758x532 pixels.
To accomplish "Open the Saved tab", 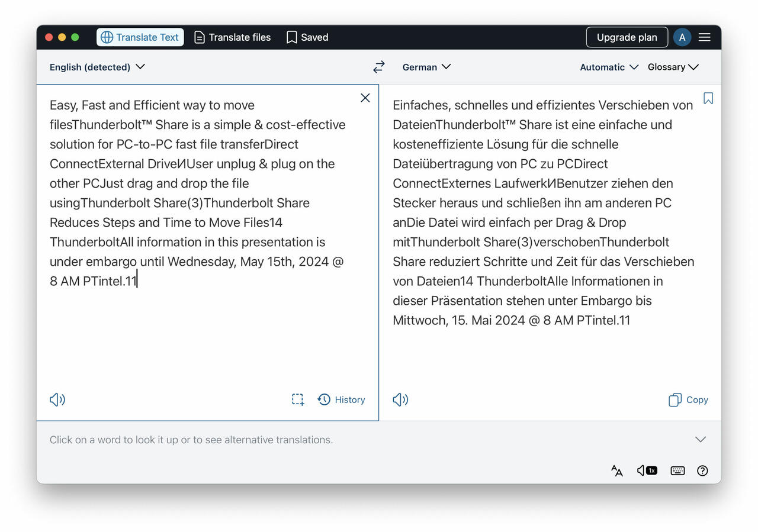I will [x=307, y=37].
